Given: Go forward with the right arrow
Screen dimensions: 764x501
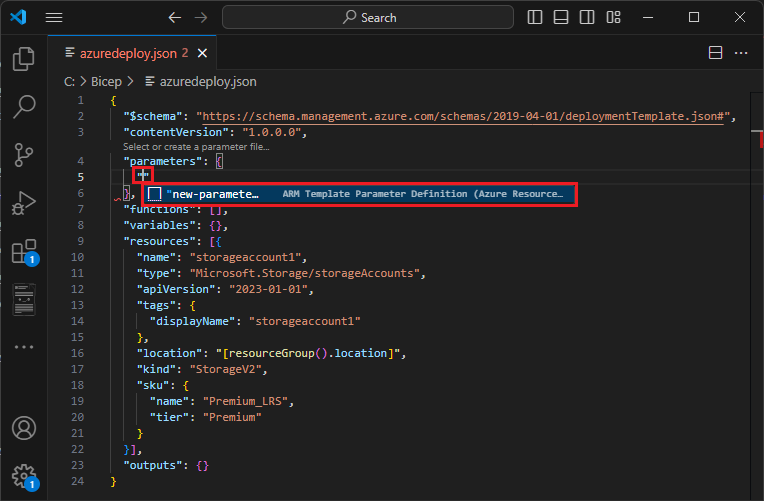Looking at the screenshot, I should [201, 18].
